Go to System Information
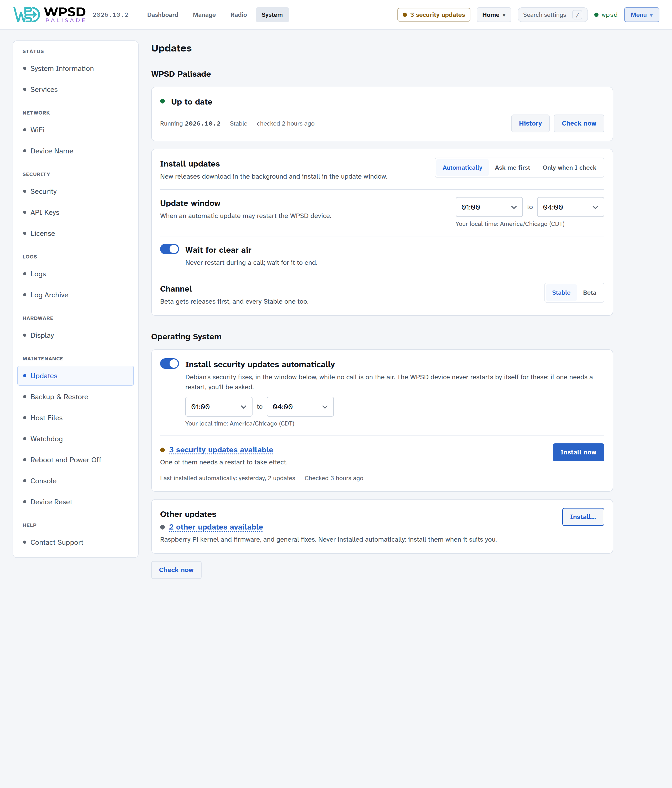The image size is (672, 788). (x=75, y=69)
